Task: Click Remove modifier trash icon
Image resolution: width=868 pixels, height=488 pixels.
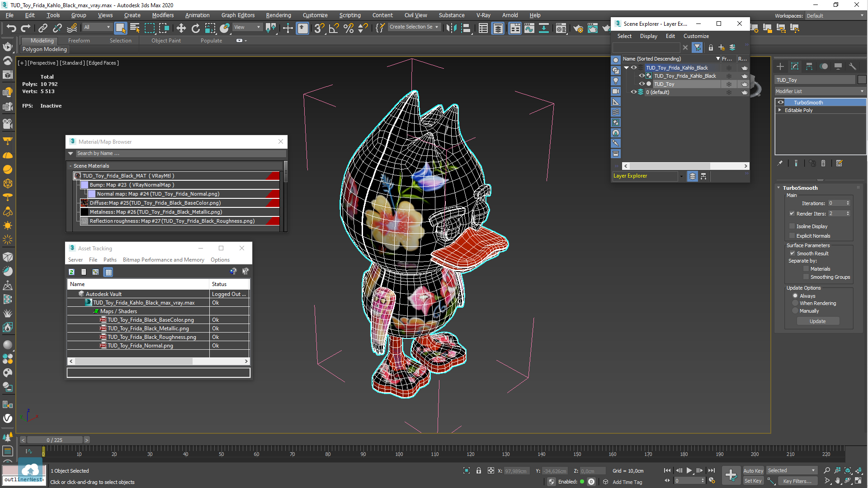Action: [x=823, y=164]
